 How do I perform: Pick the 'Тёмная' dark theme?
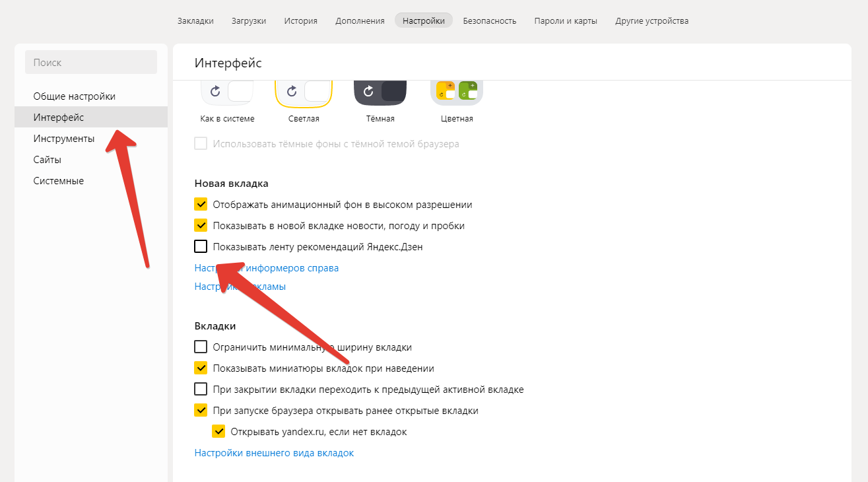[x=380, y=92]
